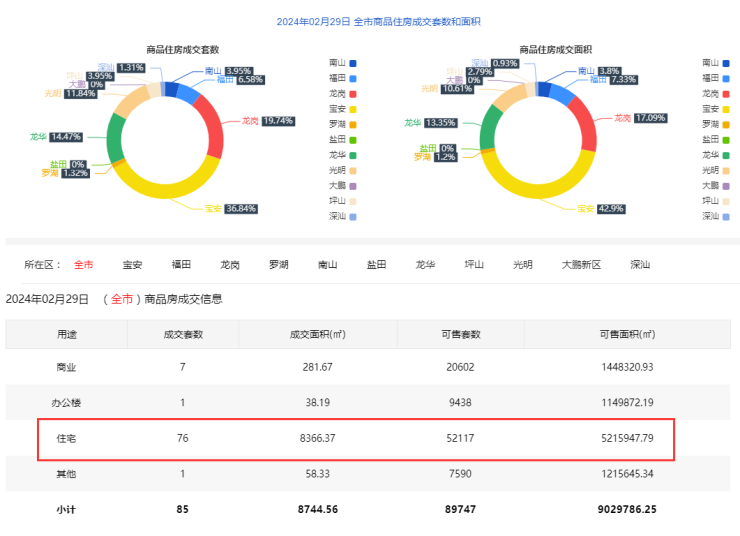Image resolution: width=740 pixels, height=536 pixels.
Task: Click 福田 color swatch in 成交套数 legend
Action: 353,78
